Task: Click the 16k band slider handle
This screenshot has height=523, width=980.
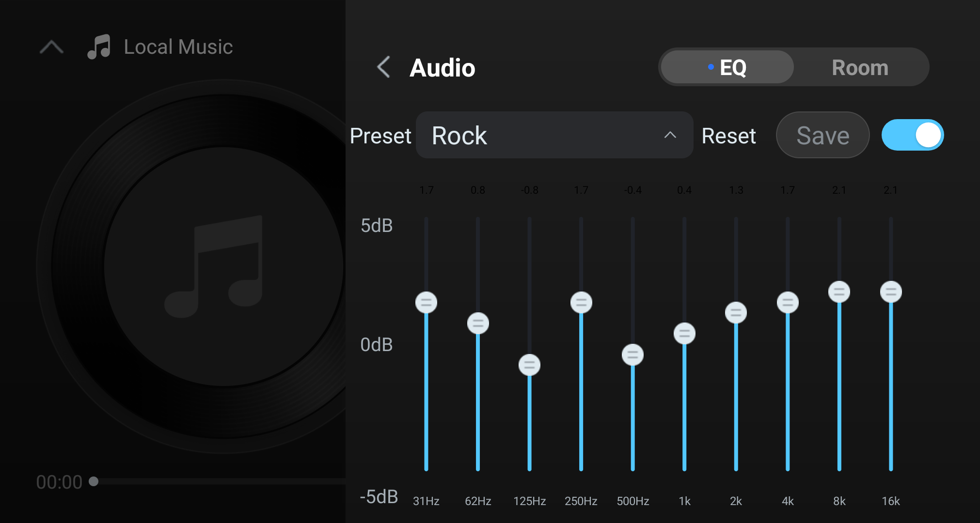Action: click(x=891, y=292)
